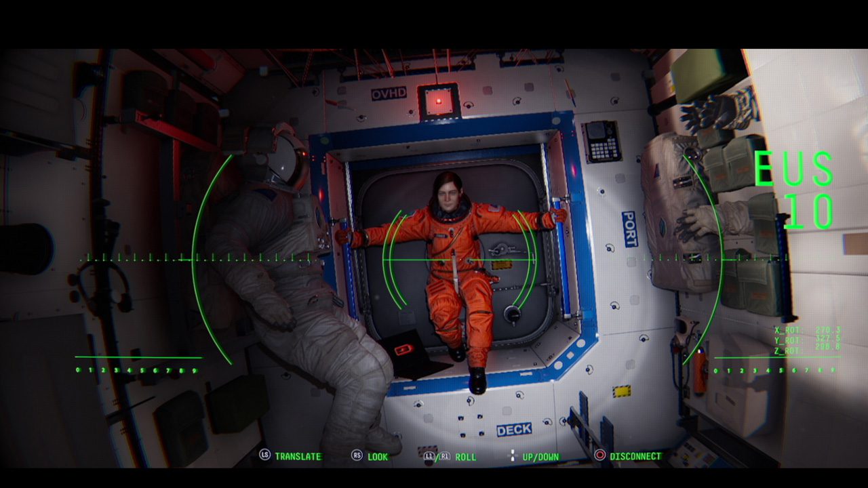The image size is (868, 488).
Task: Click the wall keypad panel near the hatch
Action: [601, 142]
